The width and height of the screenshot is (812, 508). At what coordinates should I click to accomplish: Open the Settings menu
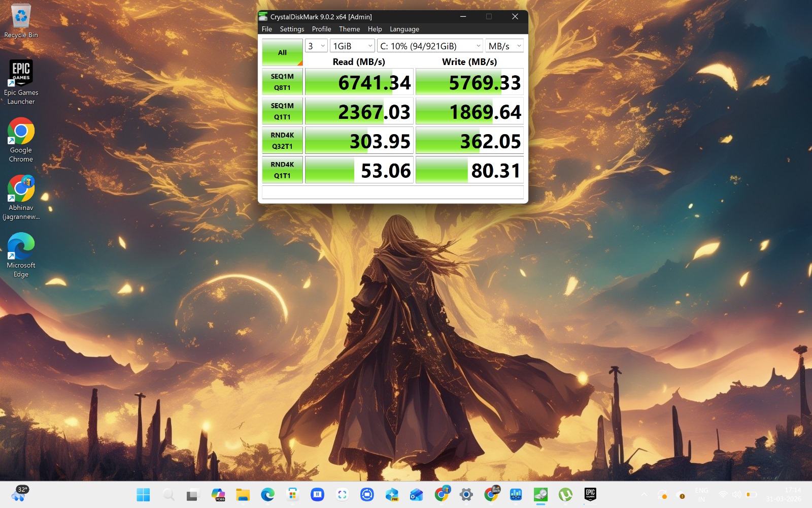[292, 29]
